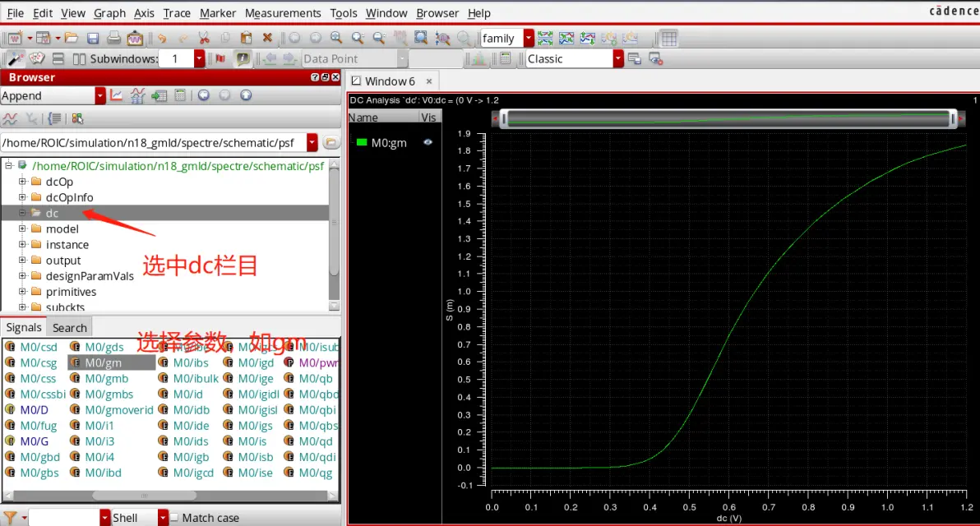Viewport: 980px width, 526px height.
Task: Click the Browser up-directory arrow icon
Action: click(x=246, y=95)
